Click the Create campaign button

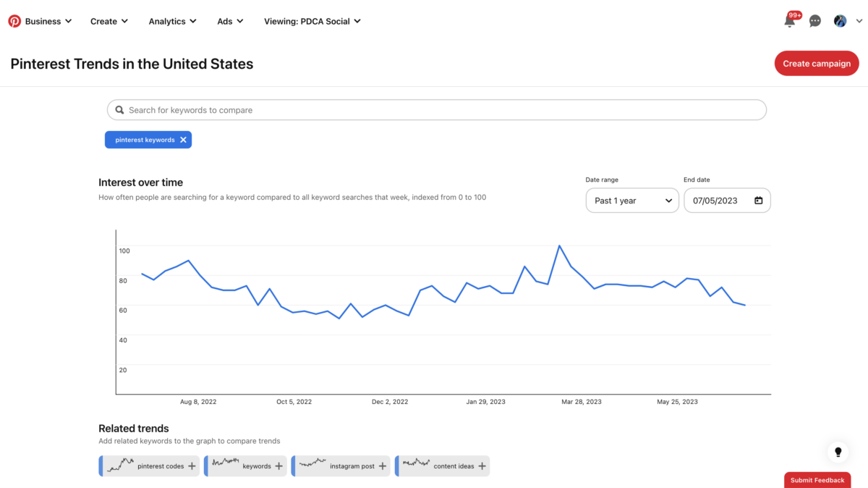coord(816,64)
